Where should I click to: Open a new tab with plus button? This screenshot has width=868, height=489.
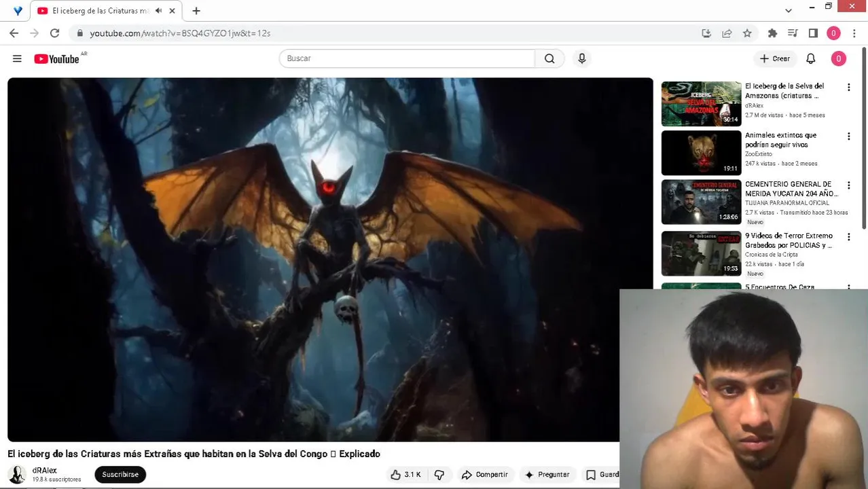pyautogui.click(x=196, y=11)
